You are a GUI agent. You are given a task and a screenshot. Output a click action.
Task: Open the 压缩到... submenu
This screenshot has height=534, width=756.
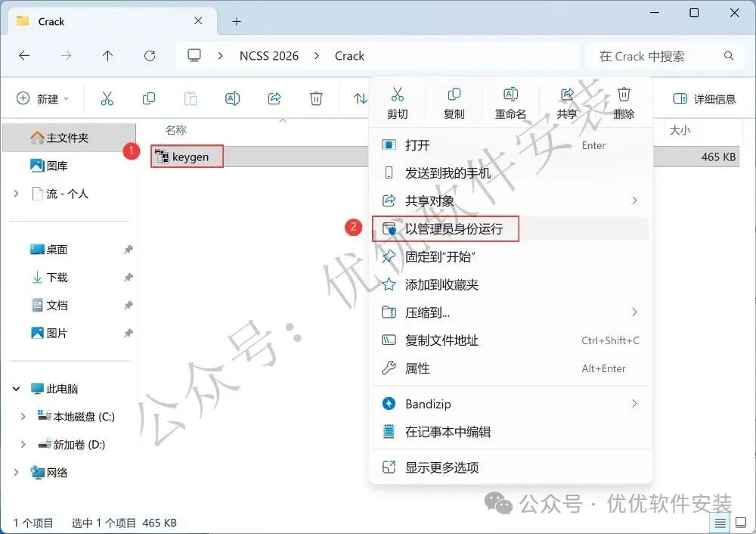510,312
